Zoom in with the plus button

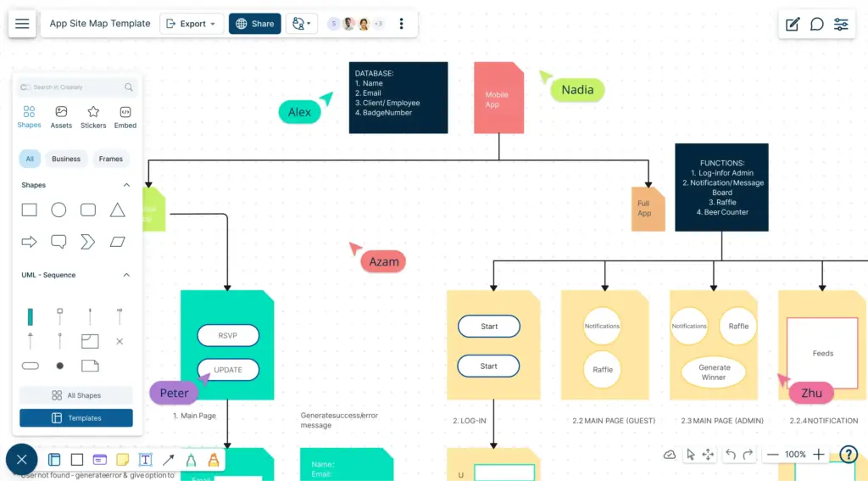click(819, 455)
